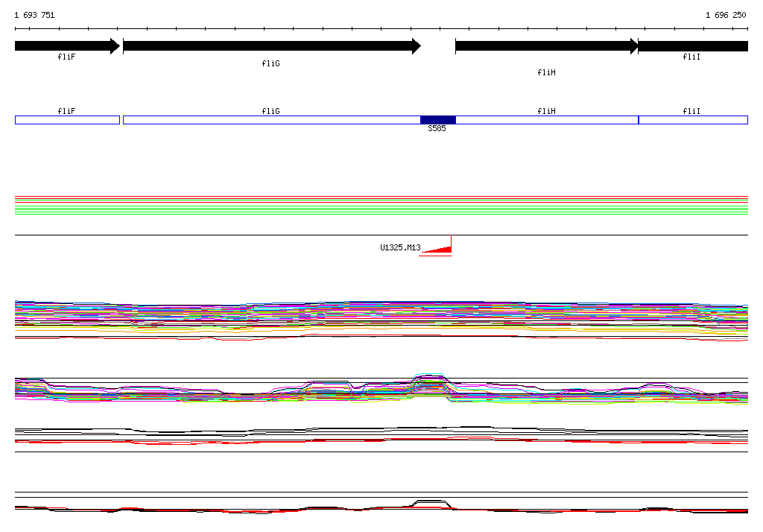The width and height of the screenshot is (763, 532).
Task: Click the black fliG gene arrow
Action: (272, 46)
